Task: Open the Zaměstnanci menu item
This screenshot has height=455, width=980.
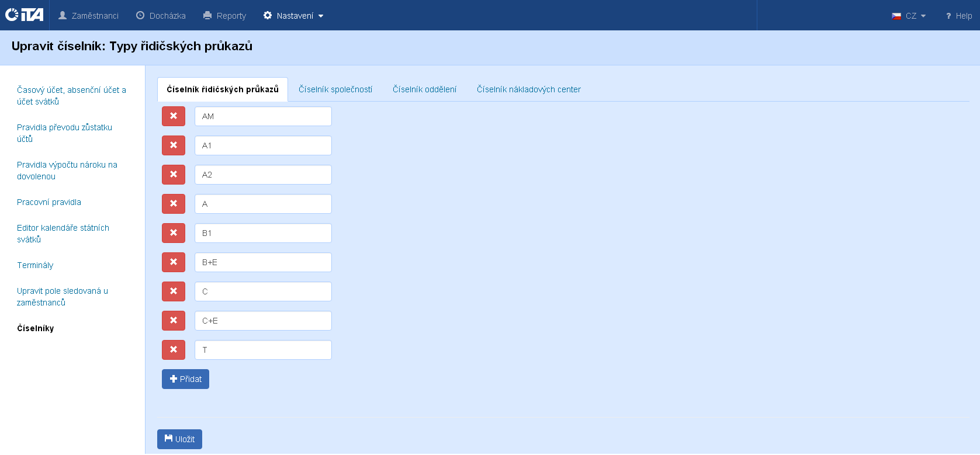Action: pyautogui.click(x=89, y=16)
